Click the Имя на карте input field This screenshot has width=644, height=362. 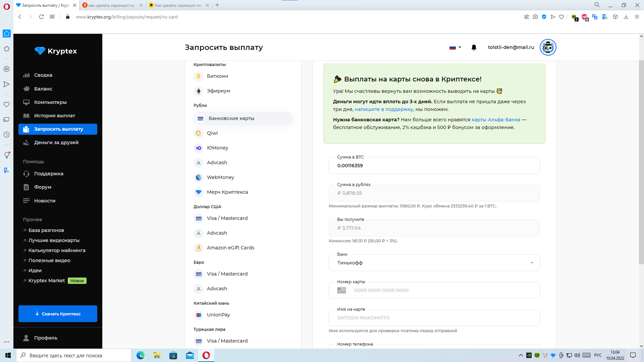pyautogui.click(x=434, y=318)
